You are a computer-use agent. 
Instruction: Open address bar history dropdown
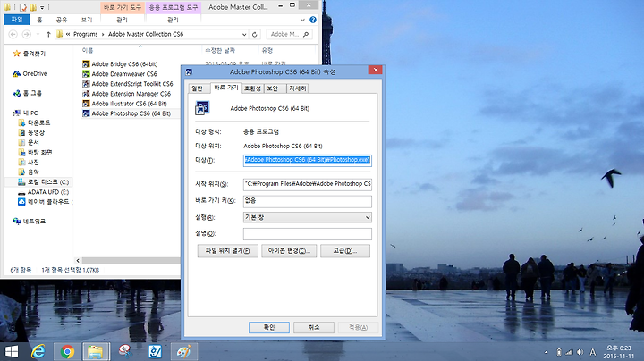(244, 35)
